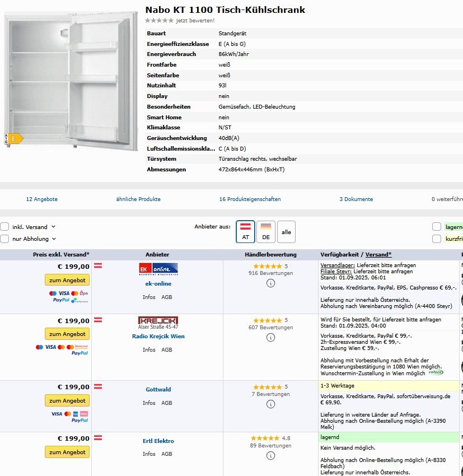The width and height of the screenshot is (463, 476).
Task: Open Radio Krejcik Wien vendor link
Action: click(158, 337)
